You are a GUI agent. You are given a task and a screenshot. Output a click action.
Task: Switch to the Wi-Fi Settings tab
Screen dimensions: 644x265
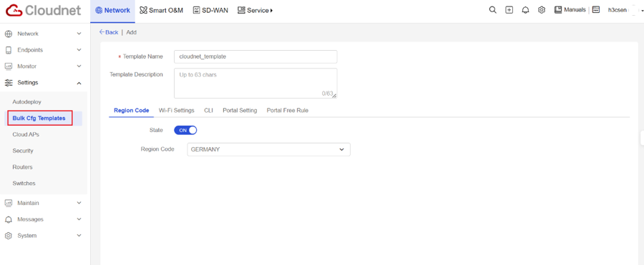pyautogui.click(x=177, y=110)
